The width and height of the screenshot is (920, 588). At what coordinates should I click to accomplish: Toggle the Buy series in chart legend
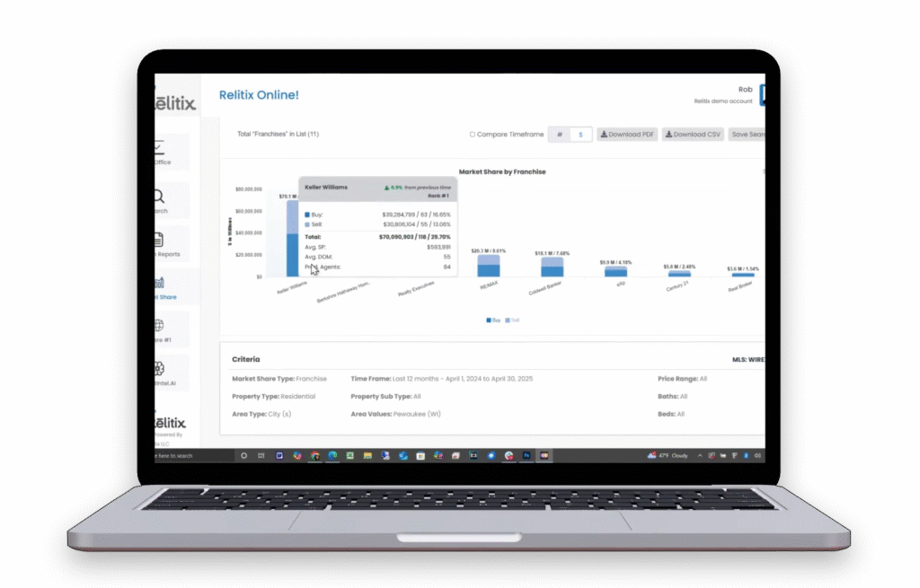click(x=493, y=320)
